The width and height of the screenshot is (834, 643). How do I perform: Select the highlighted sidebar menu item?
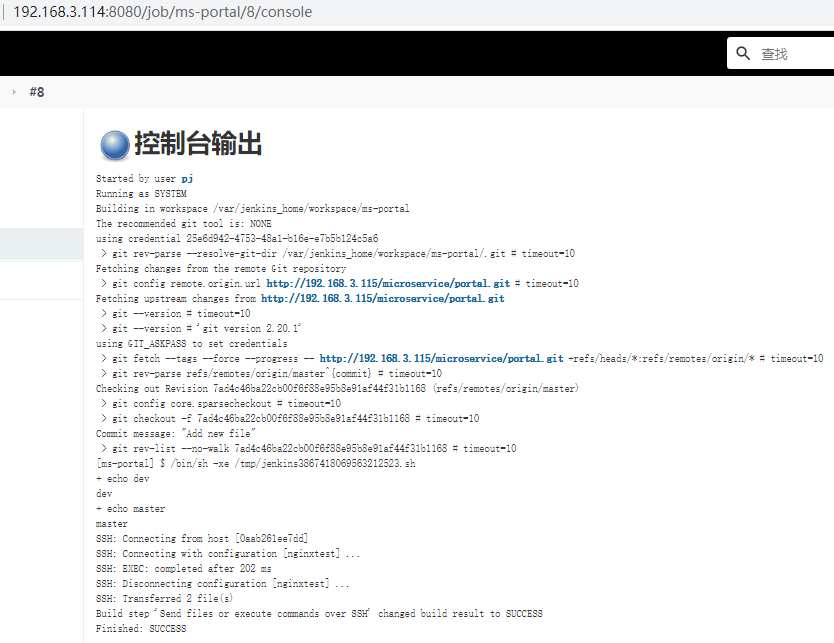coord(41,244)
